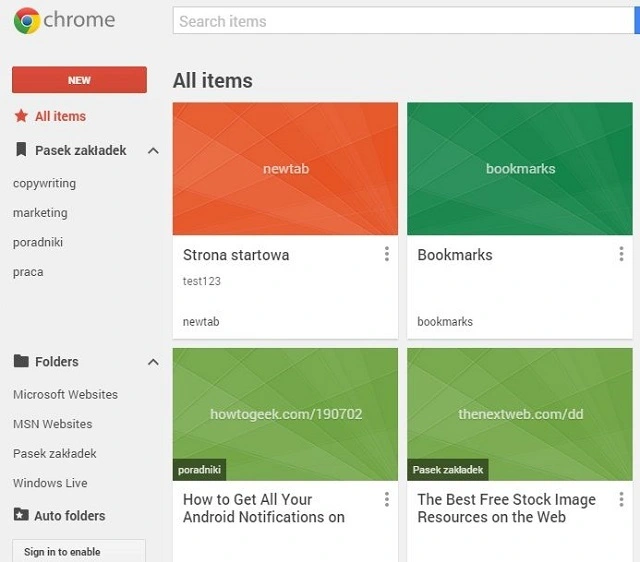Screen dimensions: 640x562
Task: Click the Auto folders heading
Action: tap(70, 516)
